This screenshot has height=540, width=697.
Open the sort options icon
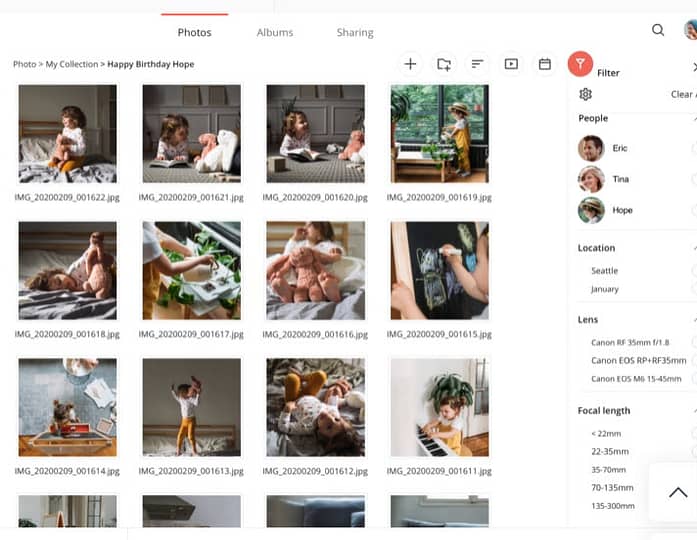(x=477, y=64)
